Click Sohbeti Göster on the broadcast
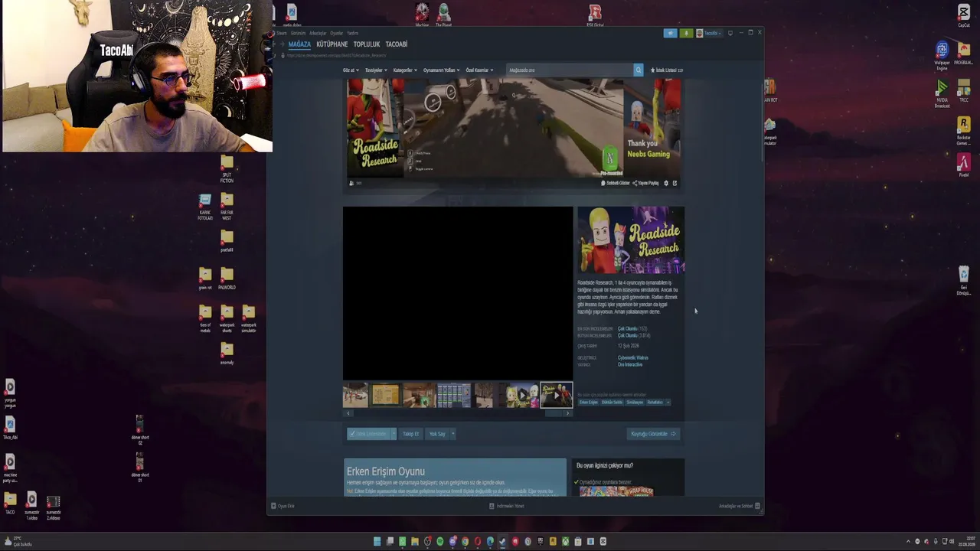980x551 pixels. tap(616, 183)
